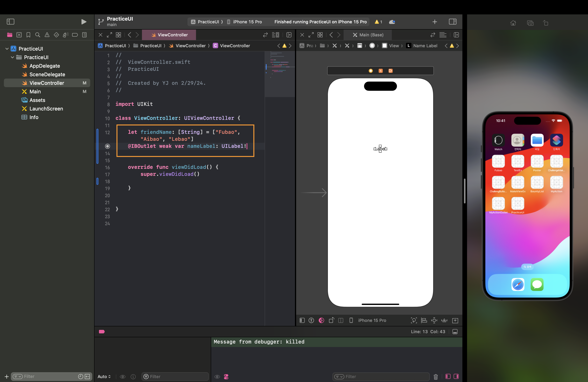Take a simulator screenshot with camera icon
The height and width of the screenshot is (382, 588).
530,23
